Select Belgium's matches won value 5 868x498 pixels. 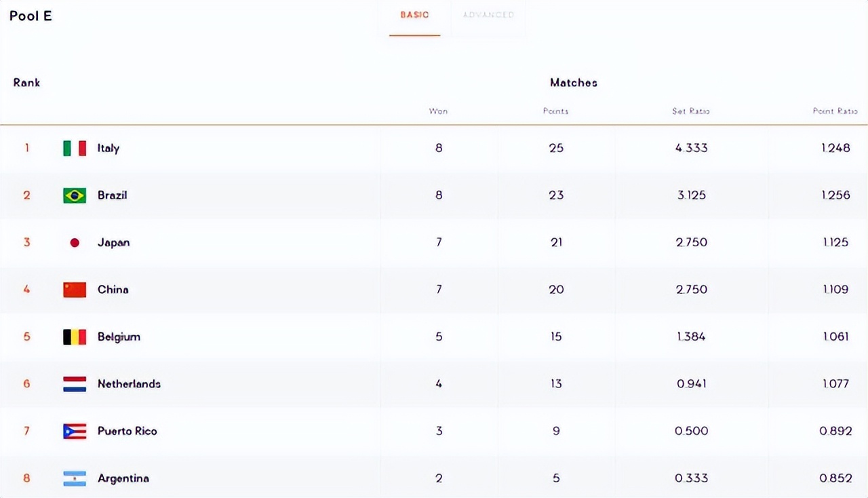(439, 337)
